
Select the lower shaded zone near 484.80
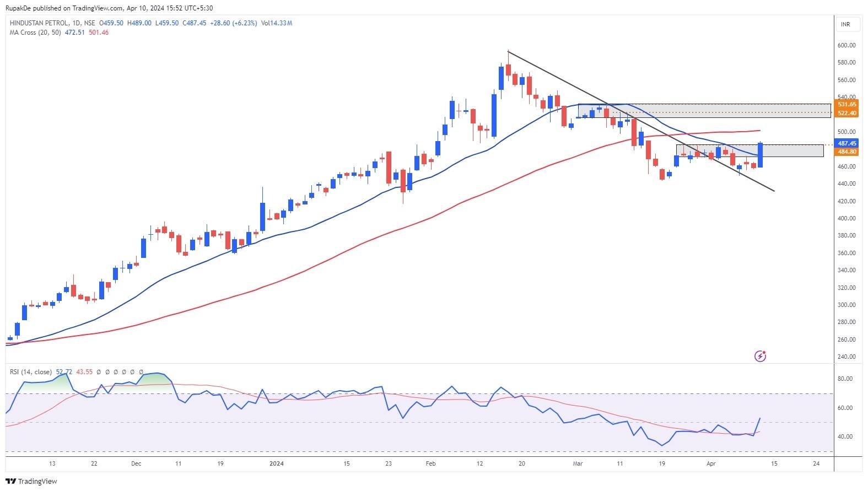750,150
